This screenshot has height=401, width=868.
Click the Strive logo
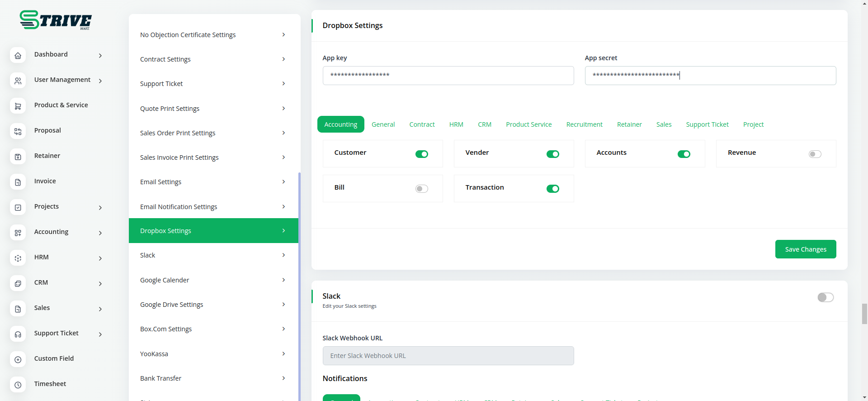pyautogui.click(x=55, y=20)
